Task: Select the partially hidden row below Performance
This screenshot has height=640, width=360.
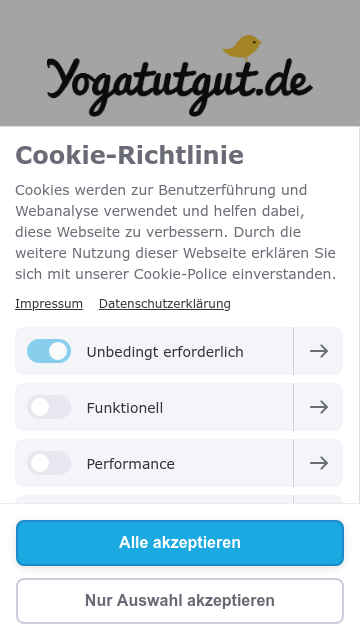Action: coord(179,499)
